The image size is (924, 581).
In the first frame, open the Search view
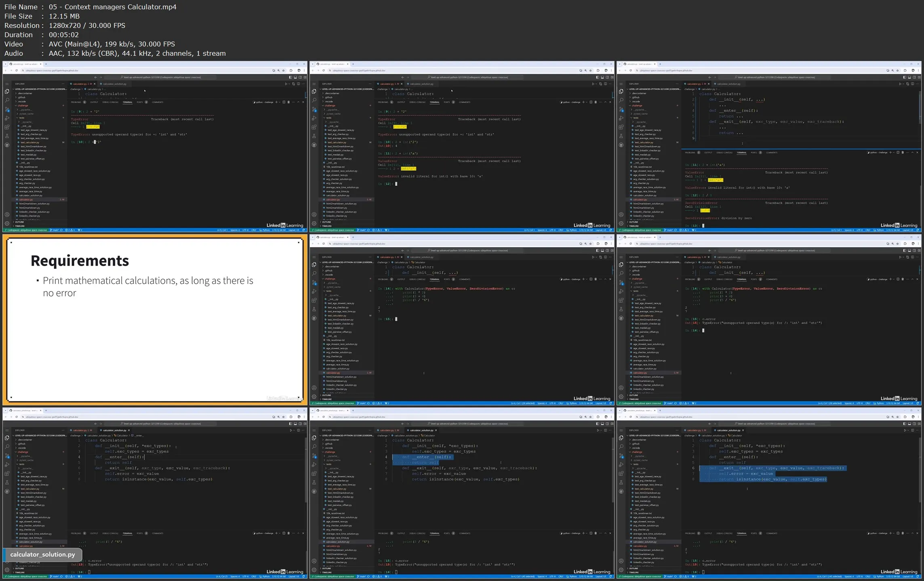[7, 100]
